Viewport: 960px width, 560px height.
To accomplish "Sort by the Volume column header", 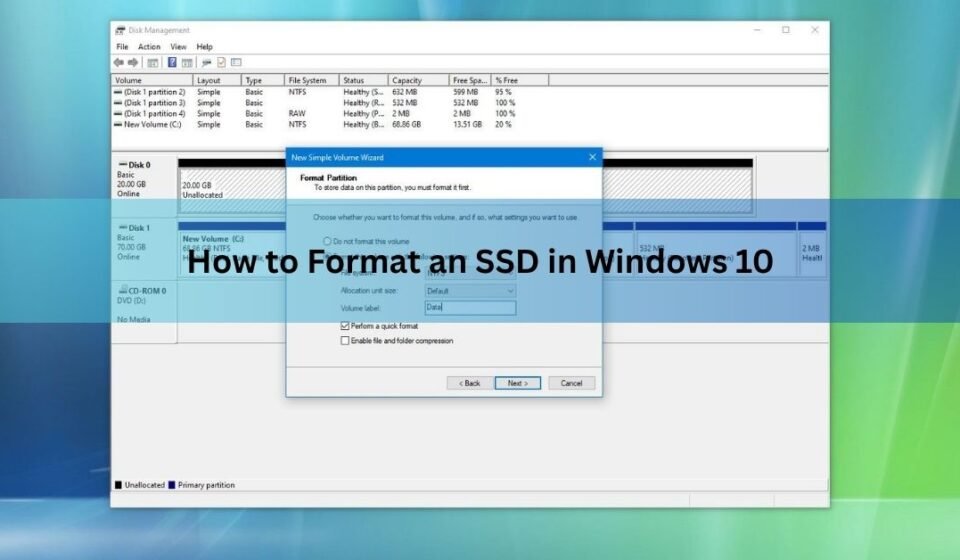I will 152,80.
